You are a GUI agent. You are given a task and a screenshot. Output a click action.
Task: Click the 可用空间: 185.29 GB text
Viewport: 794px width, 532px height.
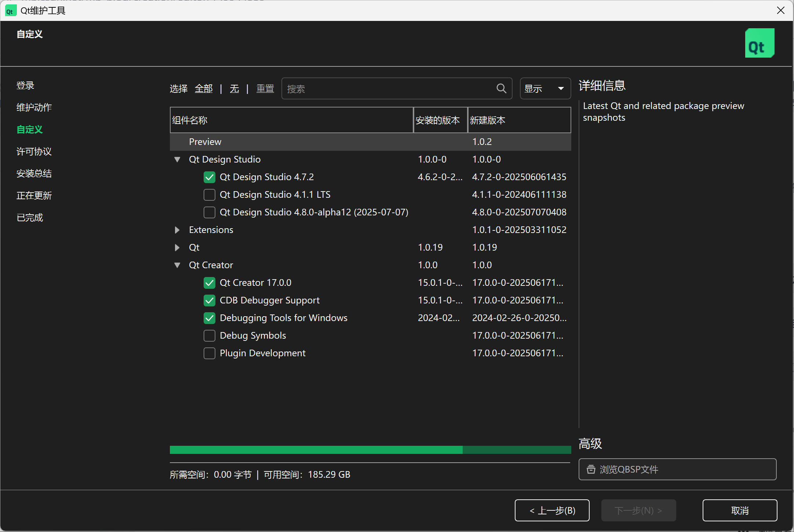pos(307,475)
